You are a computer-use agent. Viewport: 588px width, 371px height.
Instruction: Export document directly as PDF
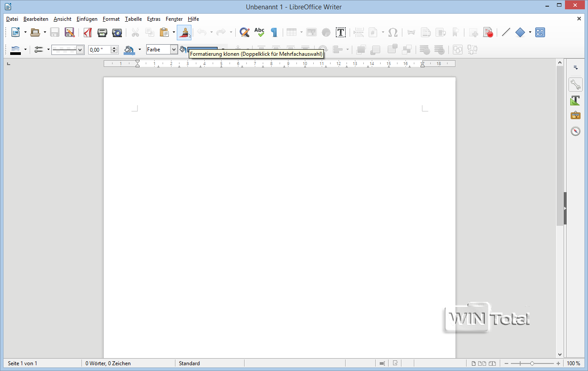(88, 32)
